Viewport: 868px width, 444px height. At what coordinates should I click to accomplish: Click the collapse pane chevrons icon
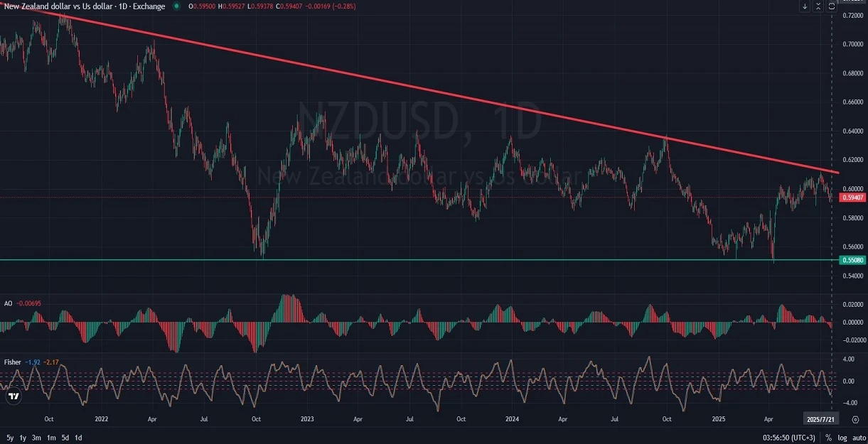pos(818,6)
